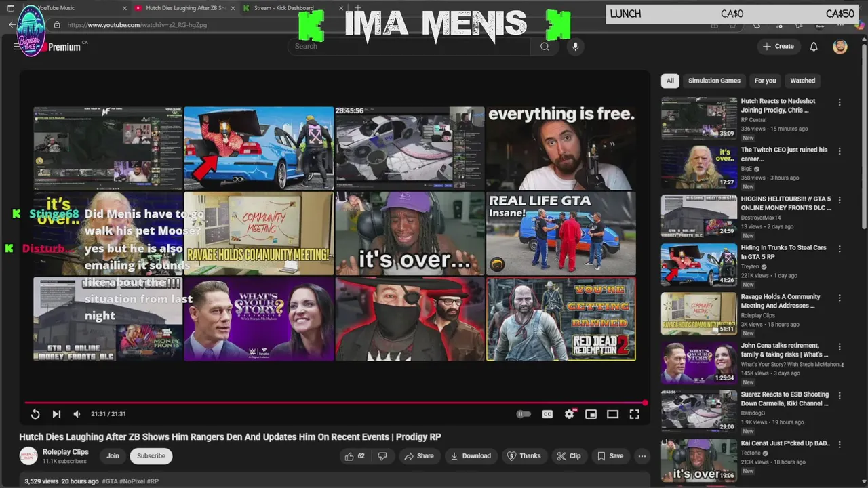Create a Clip of the video
The image size is (868, 488).
click(569, 456)
